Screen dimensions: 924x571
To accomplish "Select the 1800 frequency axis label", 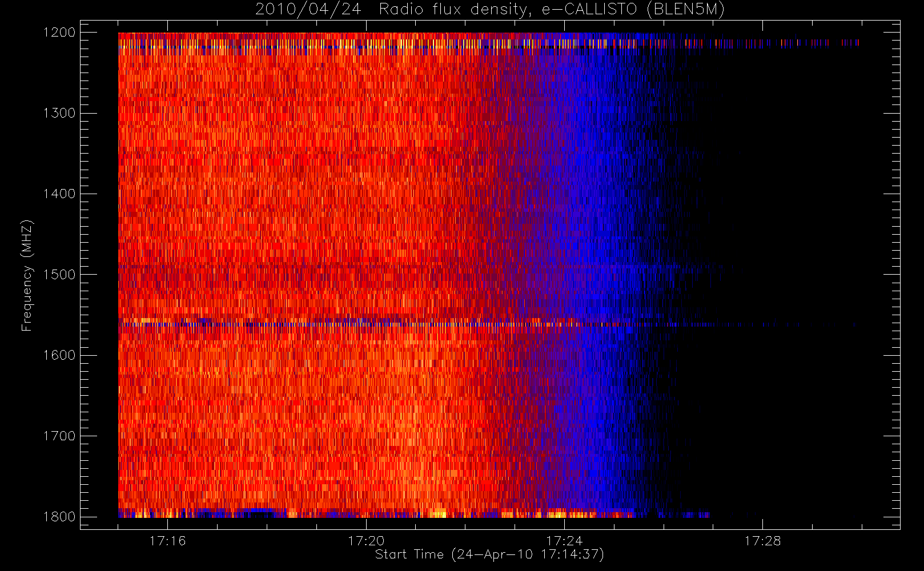I will (x=59, y=517).
